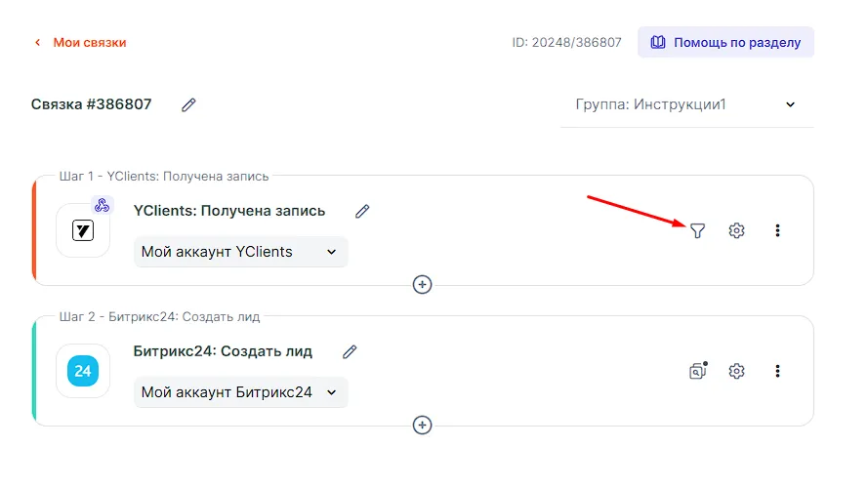Click the Битрикс24 app logo thumbnail

click(x=83, y=371)
